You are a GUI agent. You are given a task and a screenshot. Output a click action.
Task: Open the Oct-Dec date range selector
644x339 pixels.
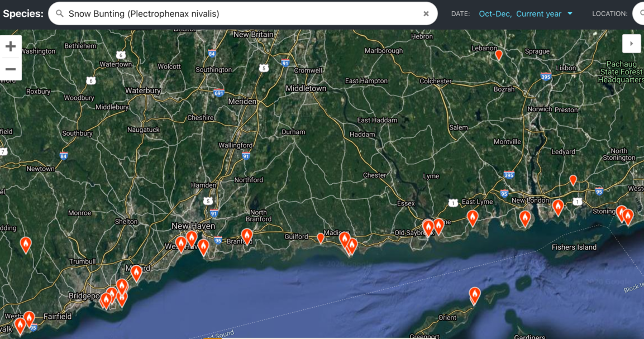click(x=494, y=14)
